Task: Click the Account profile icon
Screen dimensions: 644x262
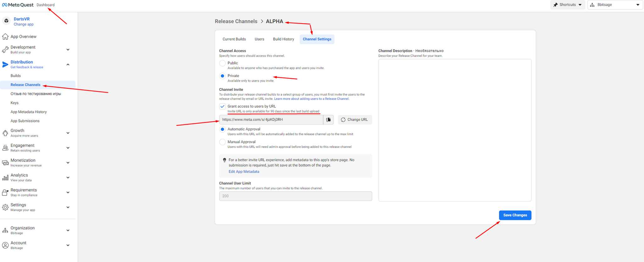Action: pyautogui.click(x=5, y=245)
